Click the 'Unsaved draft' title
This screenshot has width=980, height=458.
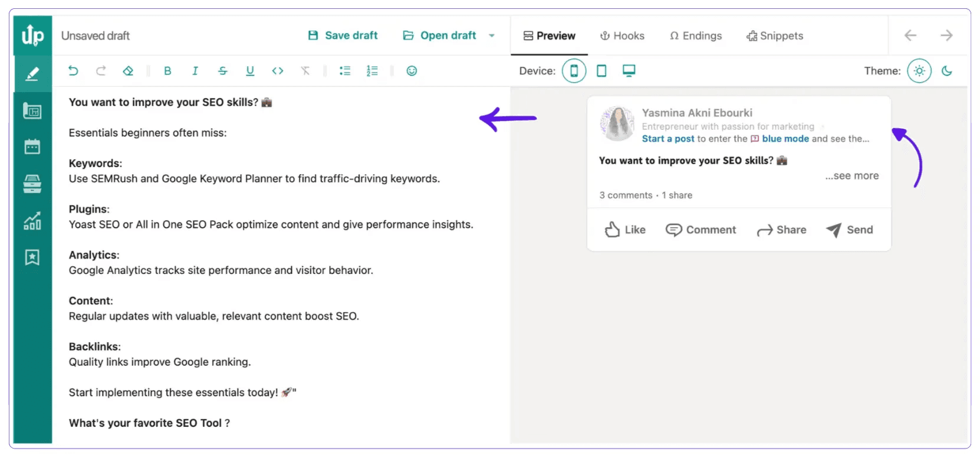[96, 35]
